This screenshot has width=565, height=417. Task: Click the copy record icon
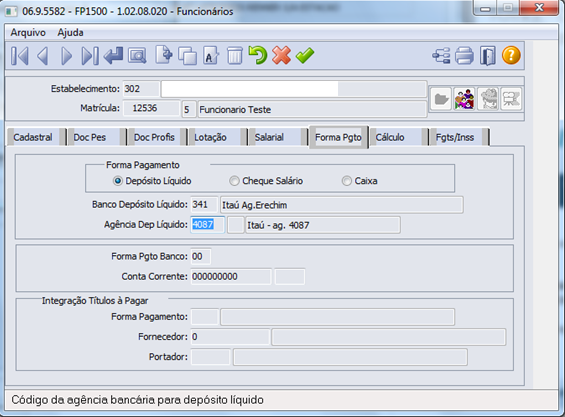188,56
